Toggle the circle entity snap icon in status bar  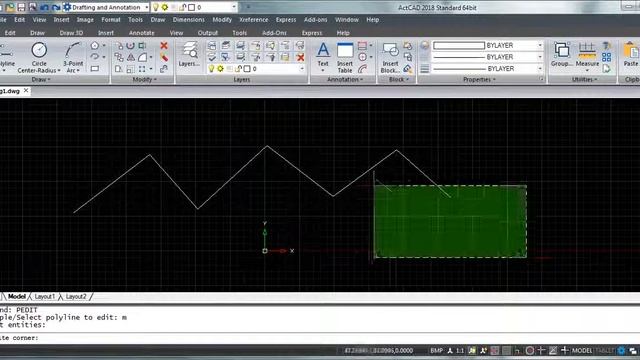pyautogui.click(x=529, y=350)
